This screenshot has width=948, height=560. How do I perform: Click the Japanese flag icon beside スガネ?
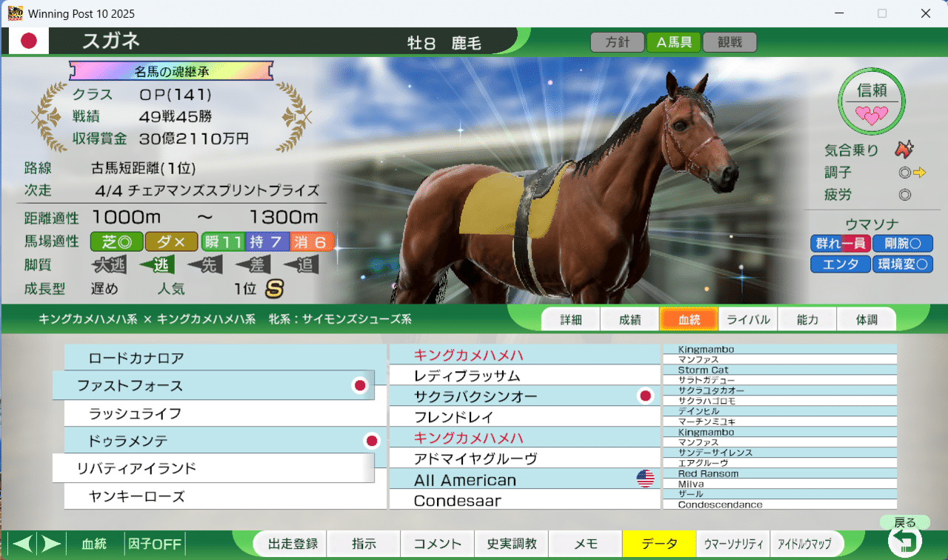pyautogui.click(x=27, y=41)
